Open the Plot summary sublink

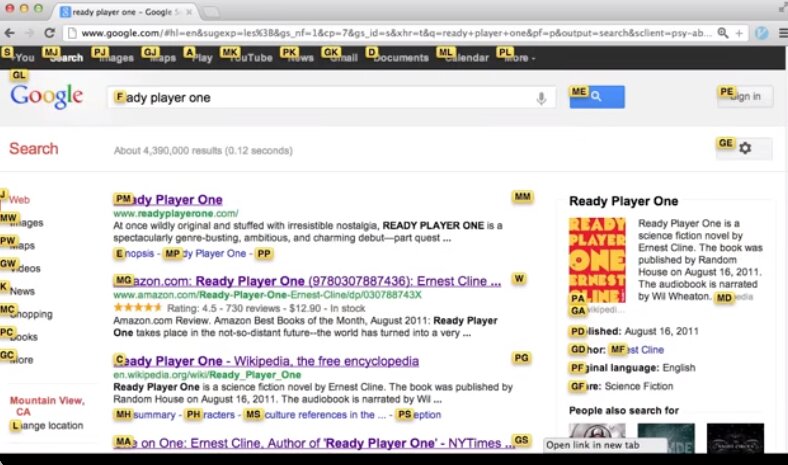coord(145,415)
